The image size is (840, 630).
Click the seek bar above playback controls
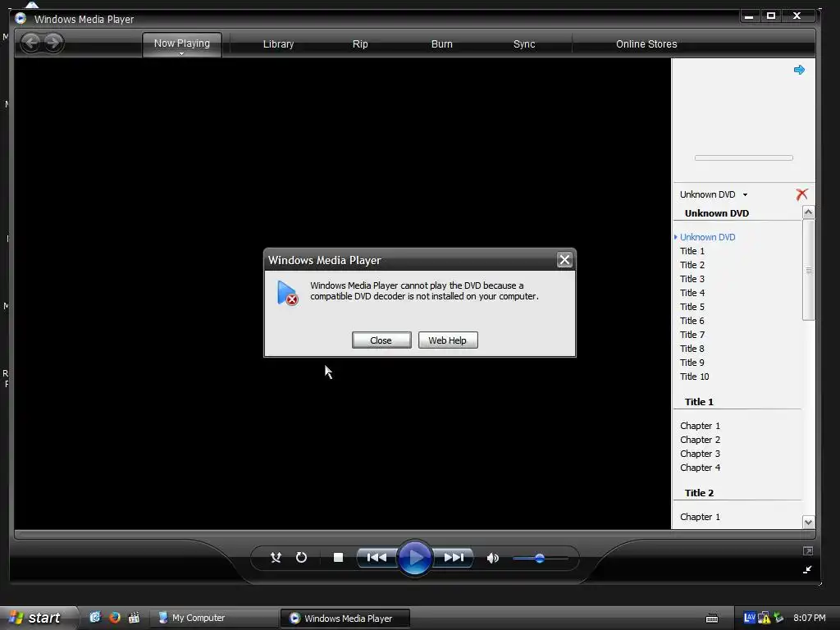coord(414,534)
